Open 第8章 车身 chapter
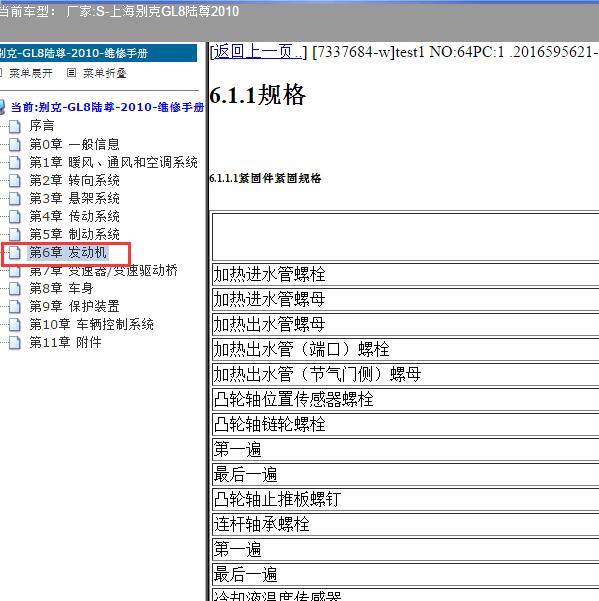This screenshot has width=599, height=601. click(61, 288)
